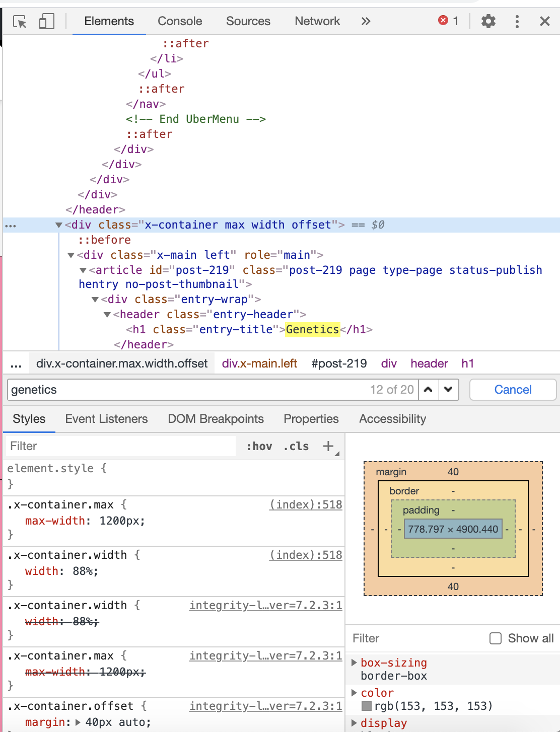Image resolution: width=560 pixels, height=732 pixels.
Task: Switch to the Elements tab
Action: coord(109,21)
